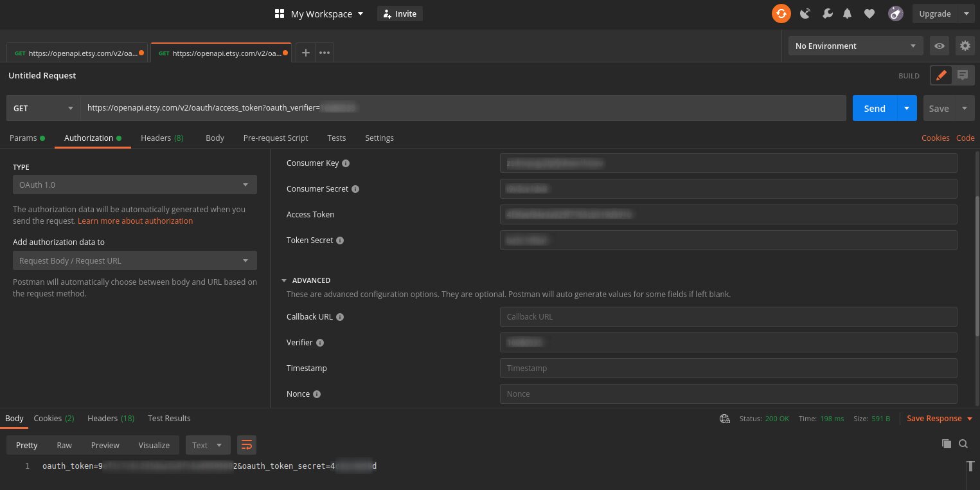Click the Consumer Secret info icon

(355, 189)
